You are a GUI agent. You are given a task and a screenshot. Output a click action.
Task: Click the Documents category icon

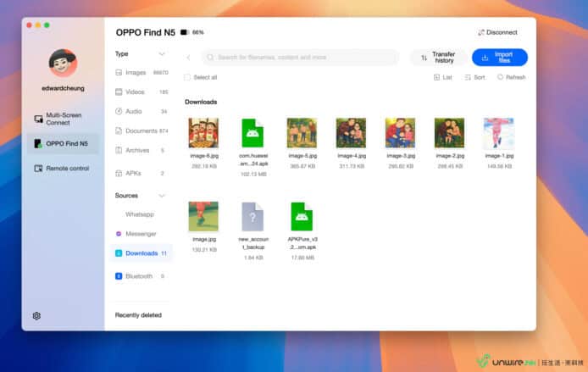coord(119,130)
